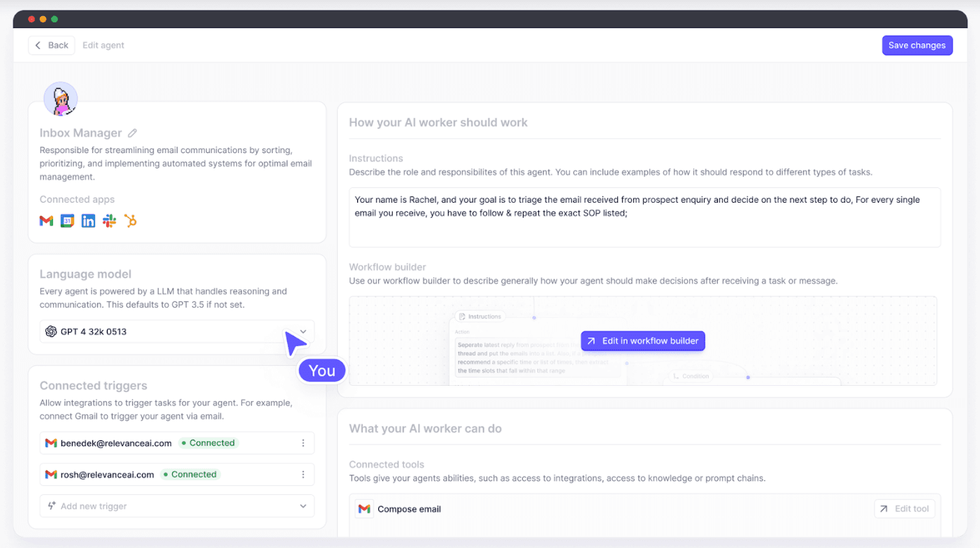Click the Slack connected app icon
The height and width of the screenshot is (548, 980).
pos(109,221)
